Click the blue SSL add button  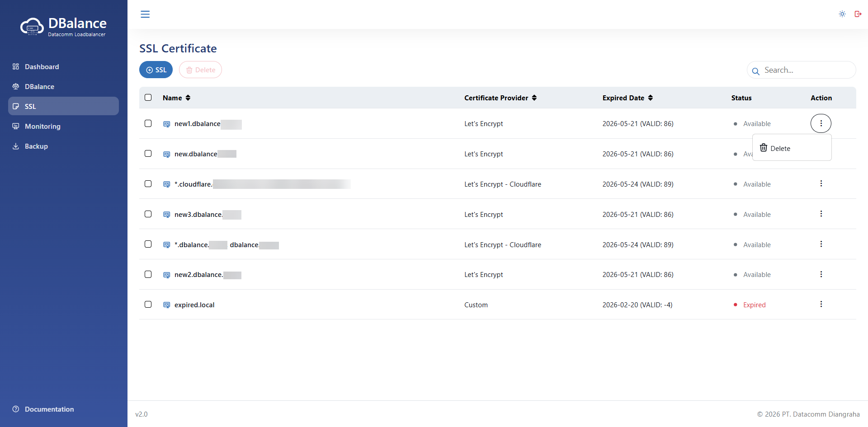(156, 70)
